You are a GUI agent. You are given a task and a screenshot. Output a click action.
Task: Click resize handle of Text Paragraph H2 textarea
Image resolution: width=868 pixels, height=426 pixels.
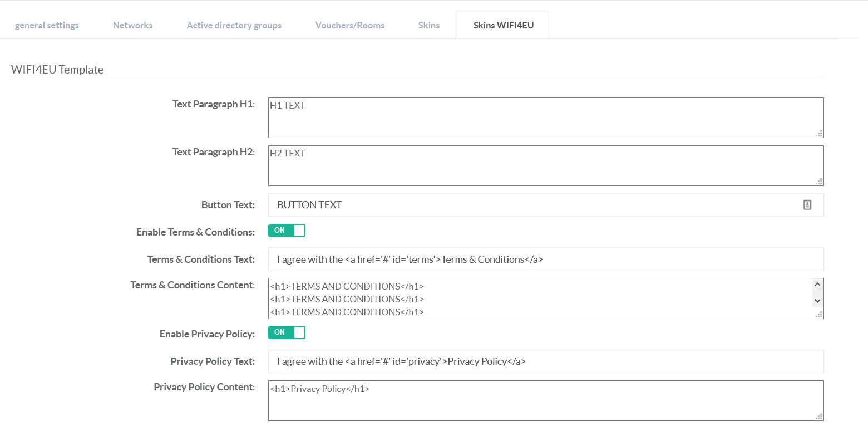(818, 181)
